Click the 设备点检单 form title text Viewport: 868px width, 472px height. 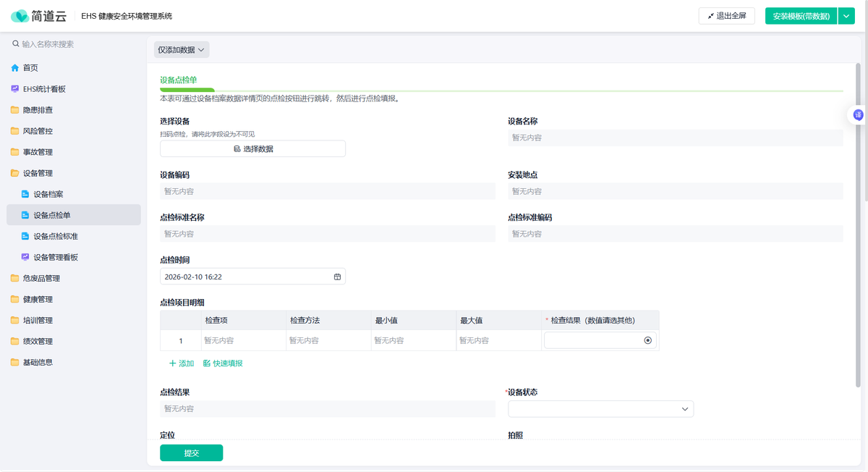179,80
